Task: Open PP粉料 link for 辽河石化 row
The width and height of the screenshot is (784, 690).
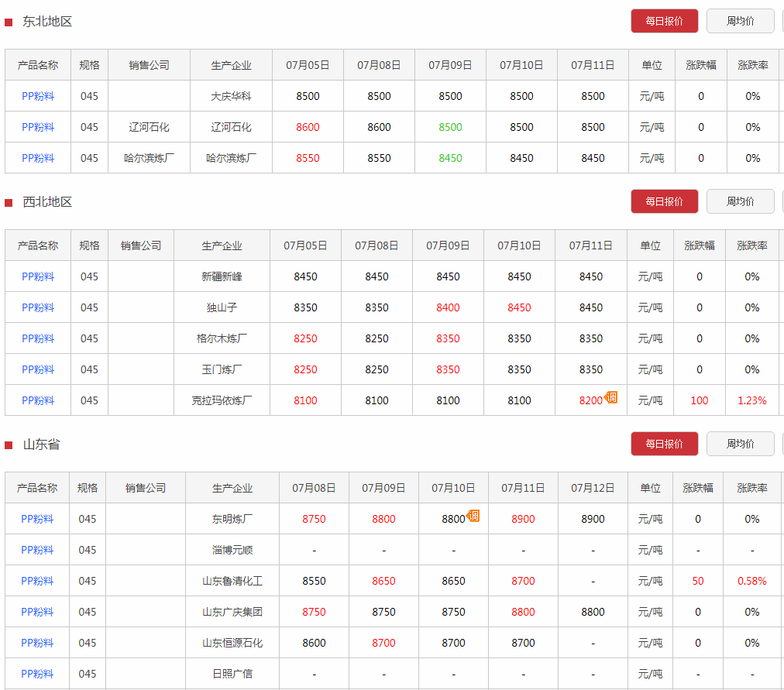Action: (38, 127)
